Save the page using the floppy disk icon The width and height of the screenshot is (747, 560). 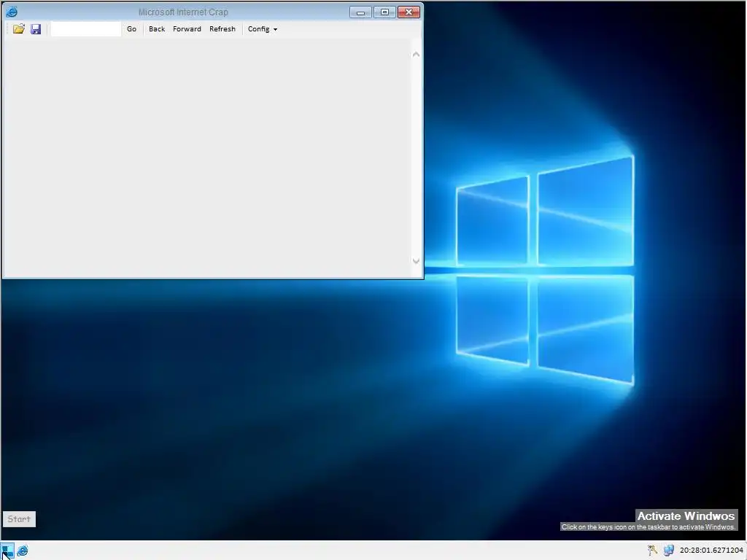pyautogui.click(x=36, y=29)
